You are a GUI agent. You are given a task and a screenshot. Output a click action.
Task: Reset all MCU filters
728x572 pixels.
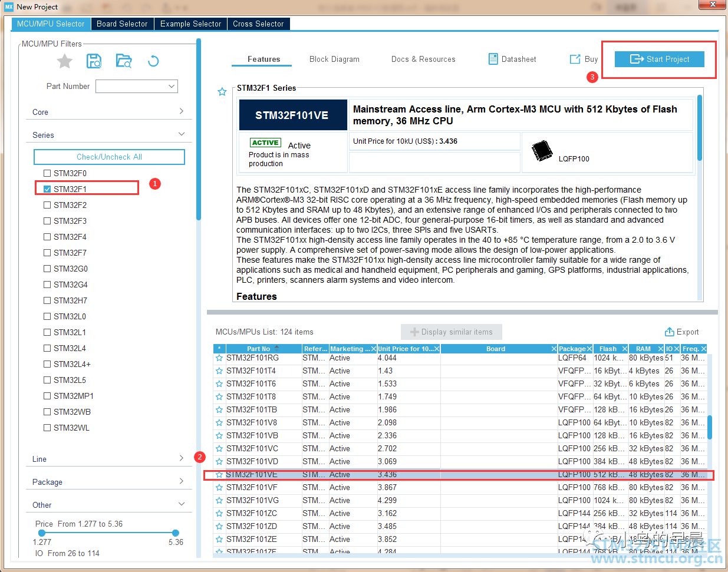click(x=153, y=61)
